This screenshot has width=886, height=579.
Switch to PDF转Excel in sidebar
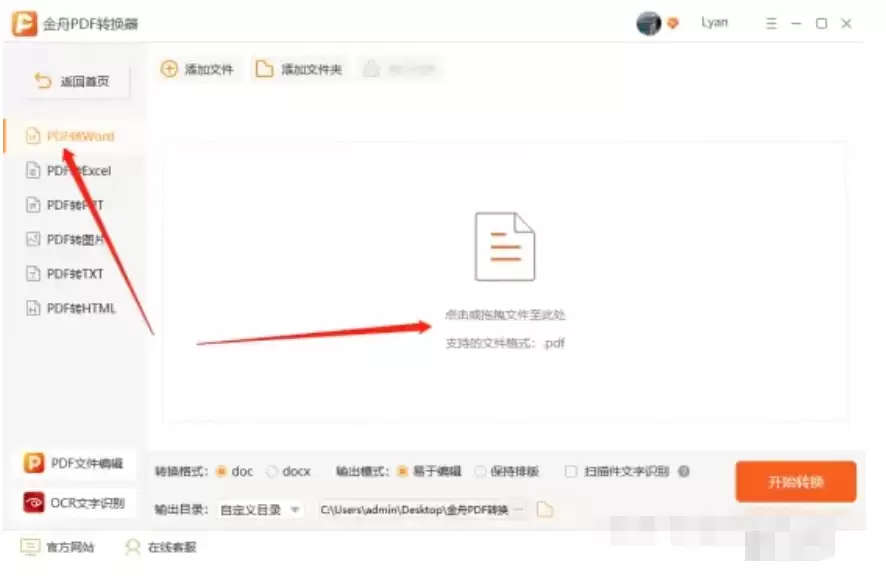point(78,171)
